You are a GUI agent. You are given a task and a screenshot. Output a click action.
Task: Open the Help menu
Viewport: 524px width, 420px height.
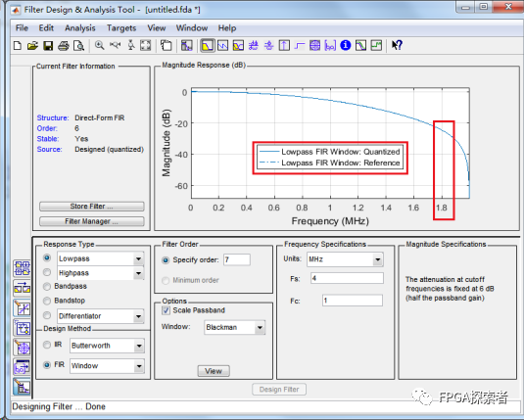(227, 27)
